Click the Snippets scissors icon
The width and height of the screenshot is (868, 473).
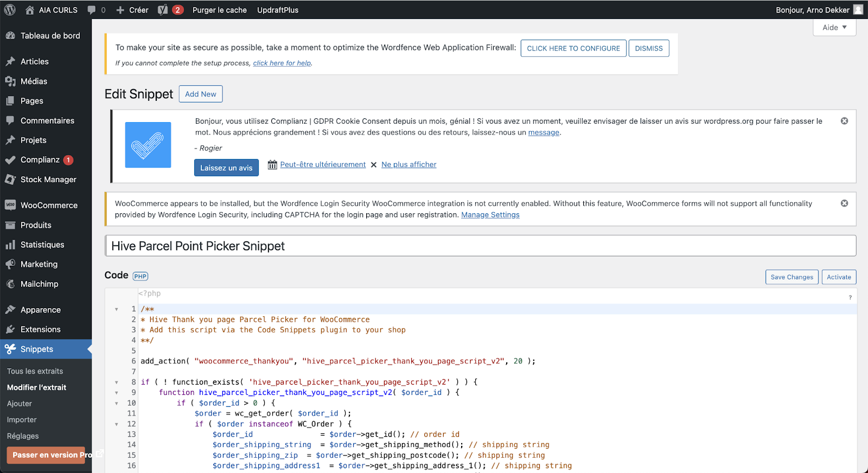tap(10, 349)
